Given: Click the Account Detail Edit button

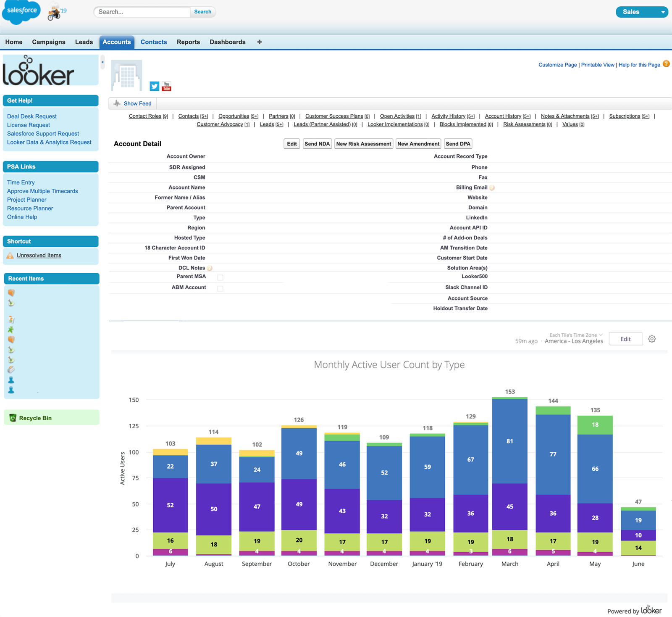Looking at the screenshot, I should click(x=292, y=144).
